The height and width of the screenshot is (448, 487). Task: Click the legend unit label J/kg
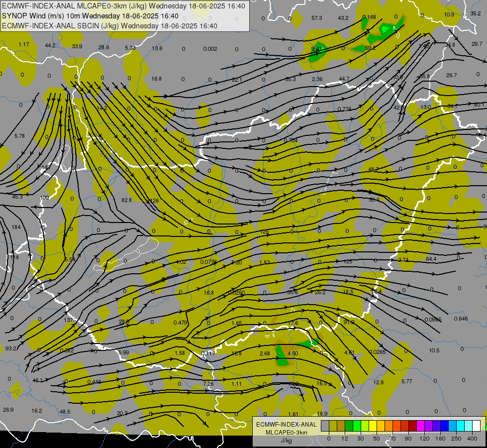click(286, 441)
